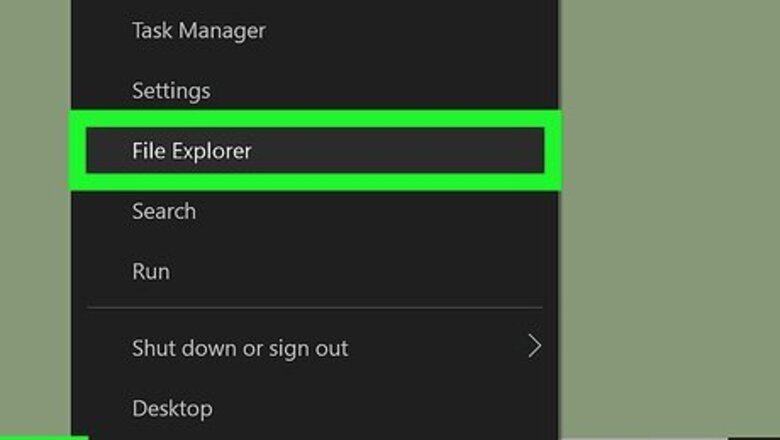Viewport: 780px width, 440px height.
Task: Open the Run dialog entry
Action: [150, 271]
